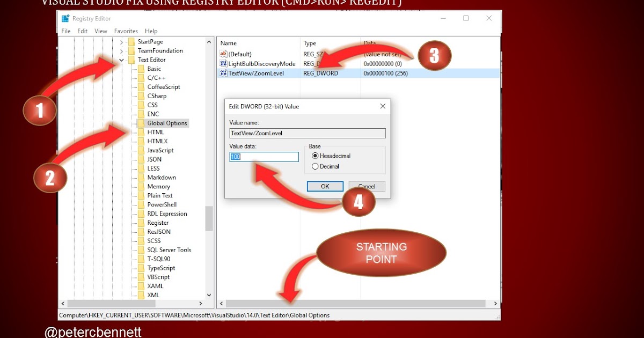Click the TextView/ZoomLevel REG_DWORD icon

click(x=223, y=73)
